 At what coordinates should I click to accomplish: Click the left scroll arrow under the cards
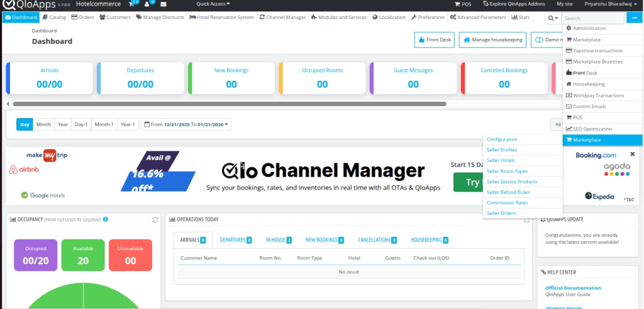coord(8,104)
